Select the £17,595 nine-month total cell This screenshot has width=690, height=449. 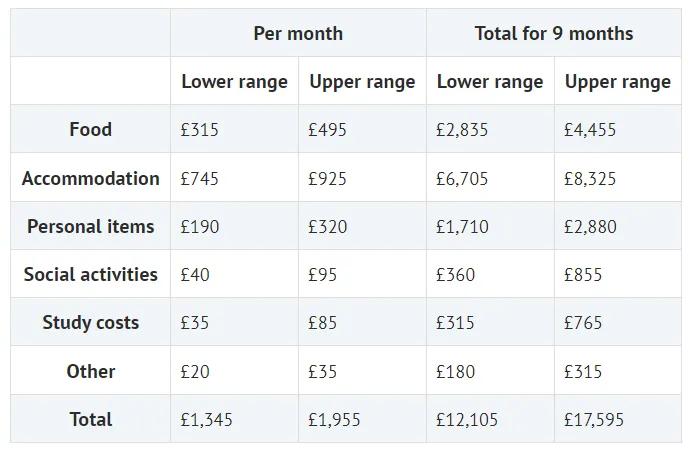coord(594,420)
